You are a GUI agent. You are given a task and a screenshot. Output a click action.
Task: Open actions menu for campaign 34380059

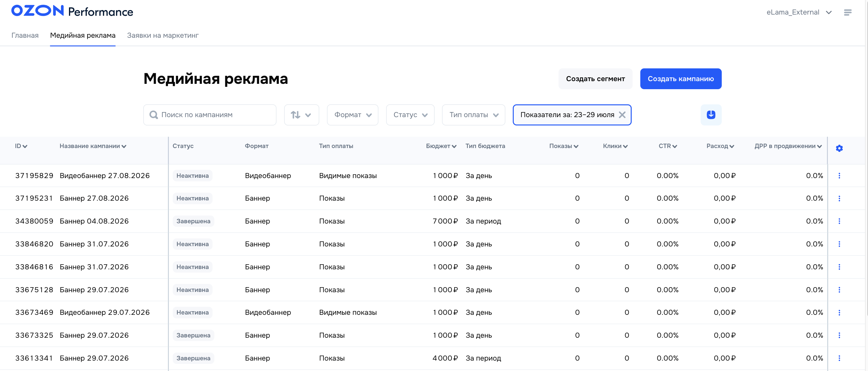[x=839, y=221]
